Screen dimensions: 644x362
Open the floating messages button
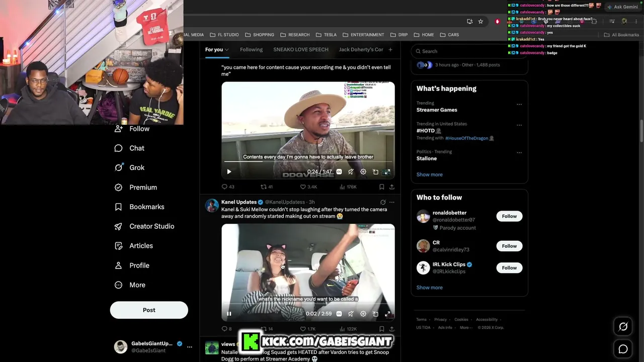(623, 349)
